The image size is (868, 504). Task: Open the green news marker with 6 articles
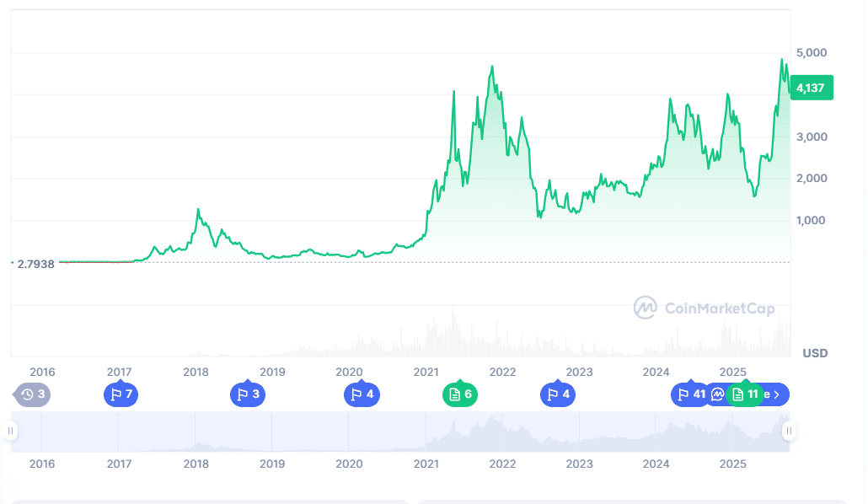[x=460, y=394]
